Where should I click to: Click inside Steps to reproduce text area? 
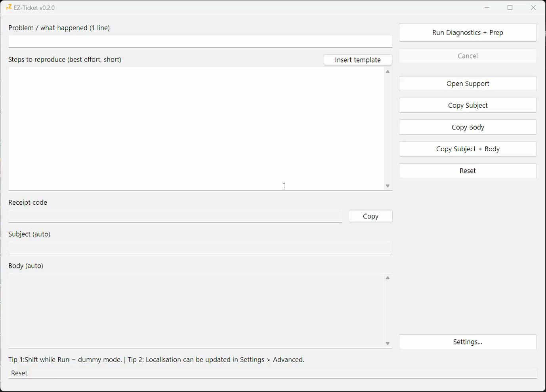(x=196, y=129)
